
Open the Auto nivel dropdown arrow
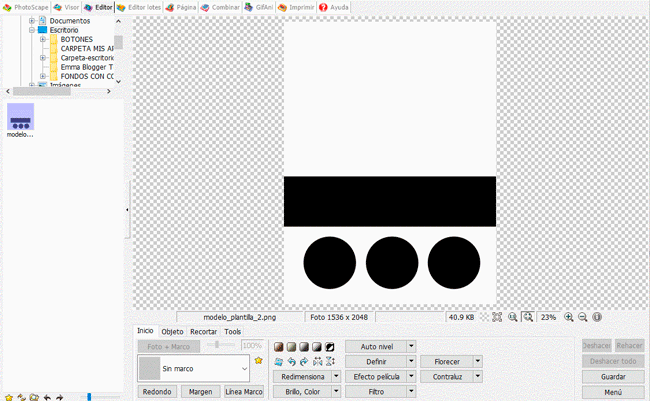411,346
